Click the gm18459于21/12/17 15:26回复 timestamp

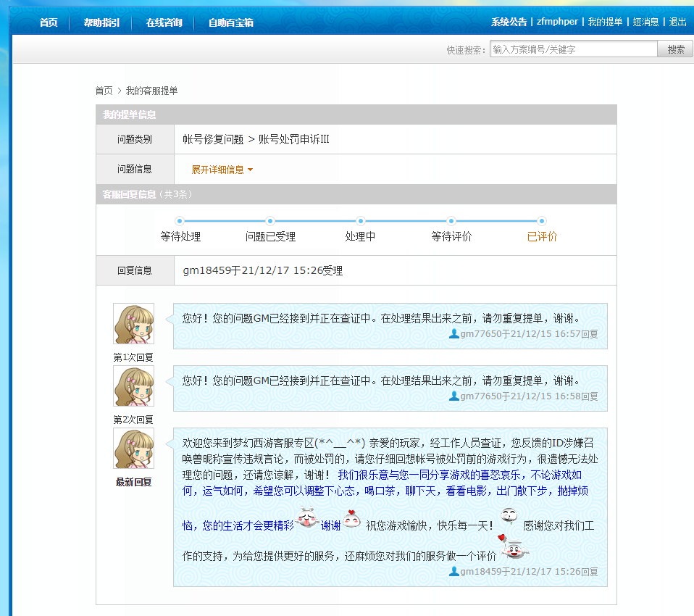click(x=529, y=572)
